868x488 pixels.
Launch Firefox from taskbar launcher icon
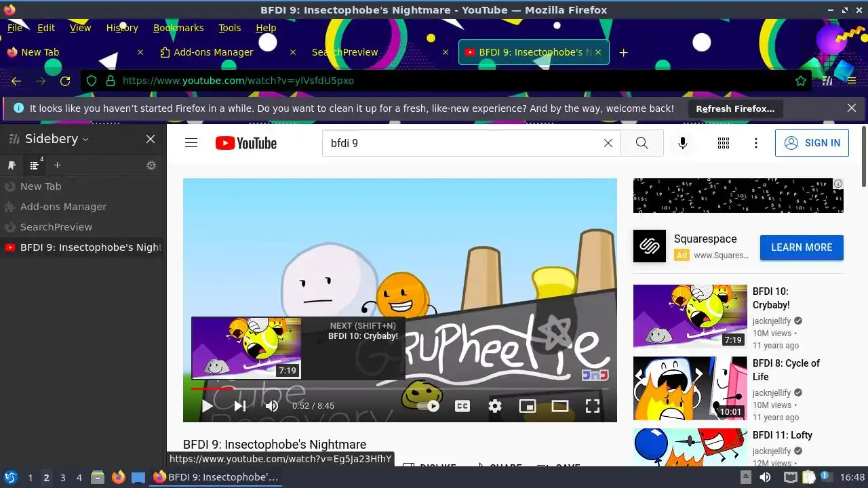click(118, 477)
